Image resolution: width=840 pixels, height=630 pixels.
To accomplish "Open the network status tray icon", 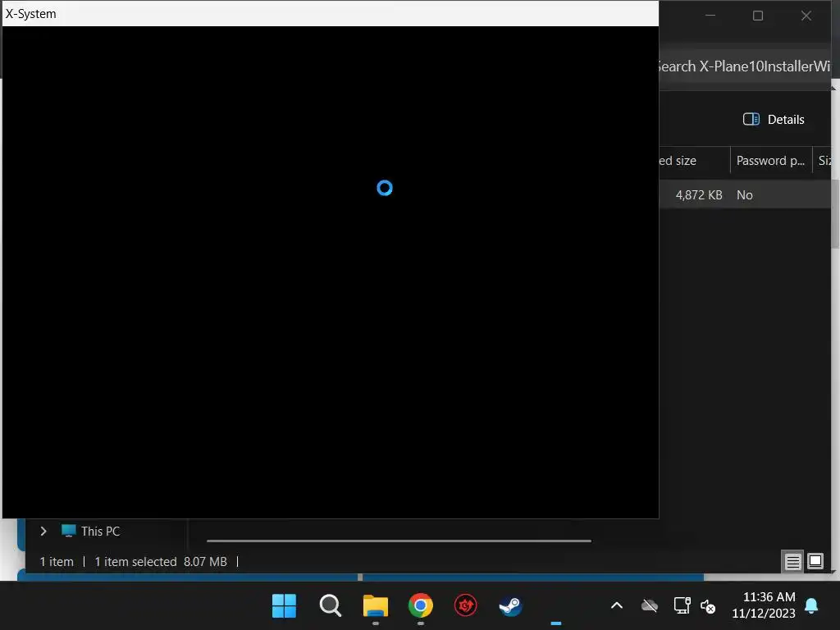I will tap(682, 606).
